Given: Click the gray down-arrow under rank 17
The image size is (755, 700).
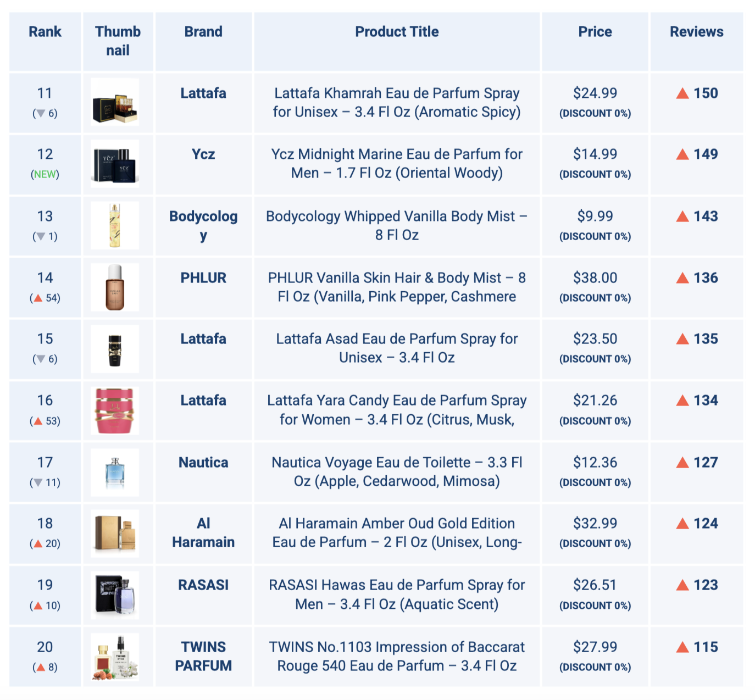Looking at the screenshot, I should tap(38, 483).
